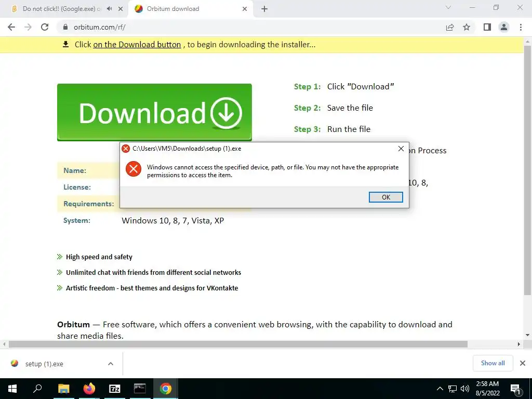
Task: Click the "Save the file" text
Action: [350, 108]
